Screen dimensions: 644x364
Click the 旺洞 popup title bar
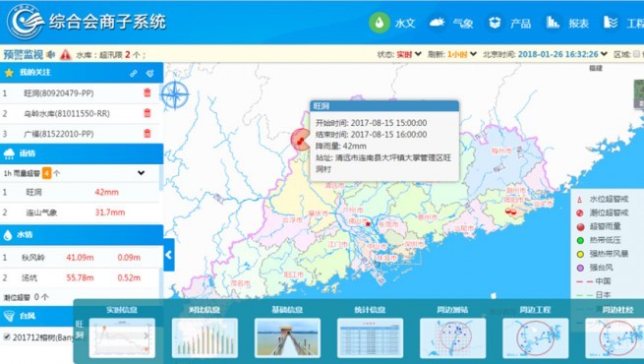[x=384, y=106]
